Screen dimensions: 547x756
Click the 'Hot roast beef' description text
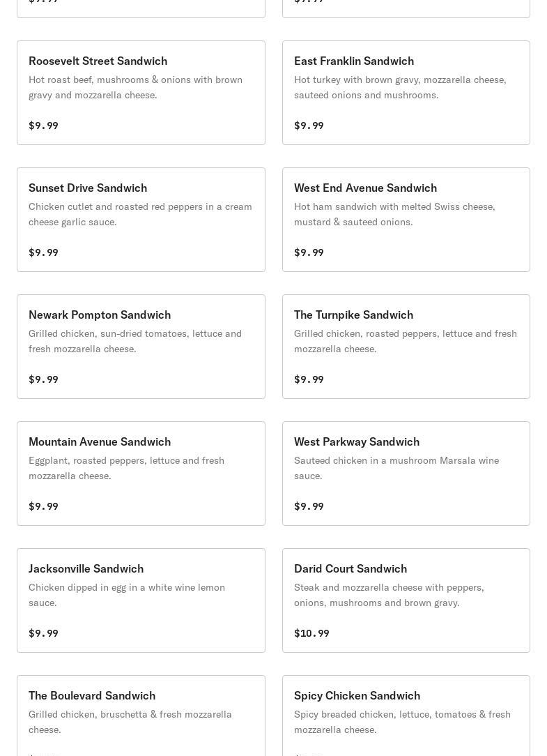click(135, 87)
